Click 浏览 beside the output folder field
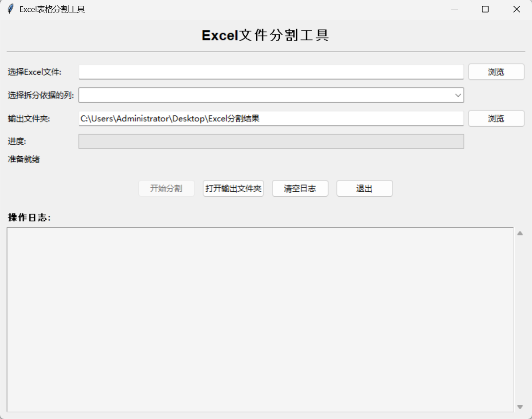 click(496, 119)
